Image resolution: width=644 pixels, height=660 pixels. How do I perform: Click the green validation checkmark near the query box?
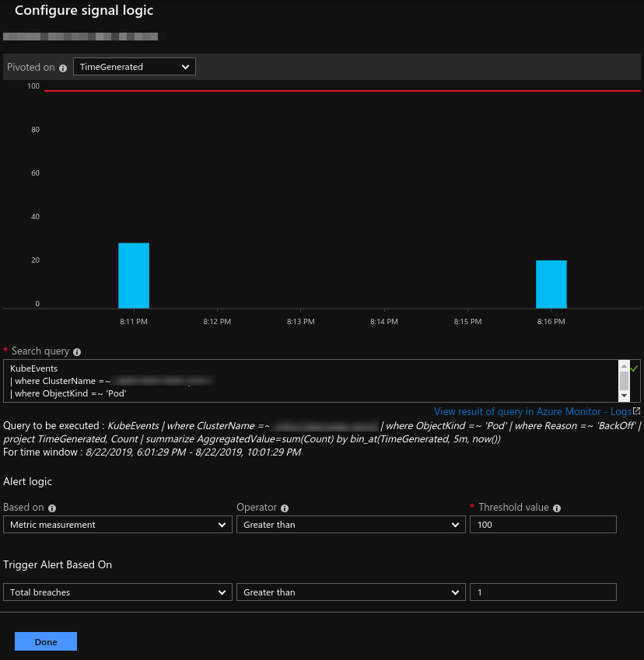(x=634, y=368)
